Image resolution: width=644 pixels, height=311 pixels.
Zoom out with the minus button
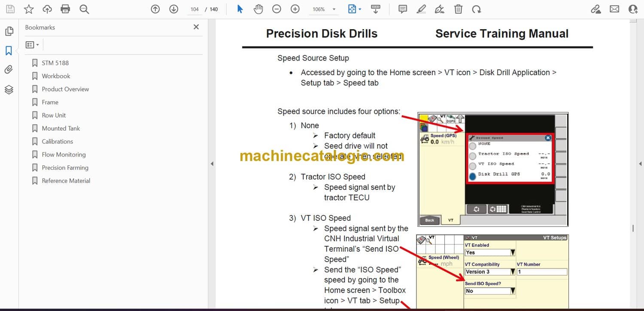(277, 9)
